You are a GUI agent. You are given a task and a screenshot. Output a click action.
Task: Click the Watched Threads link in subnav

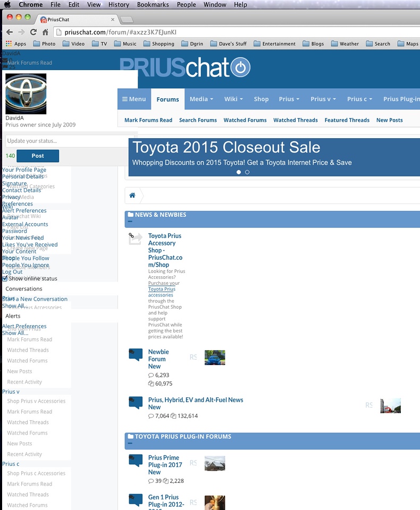(295, 120)
